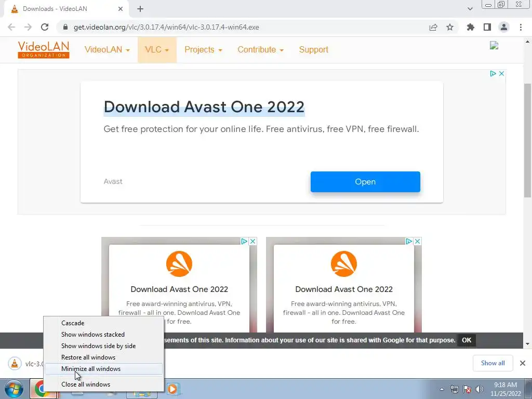Viewport: 532px width, 399px height.
Task: Open the tab search chevron
Action: tap(470, 9)
